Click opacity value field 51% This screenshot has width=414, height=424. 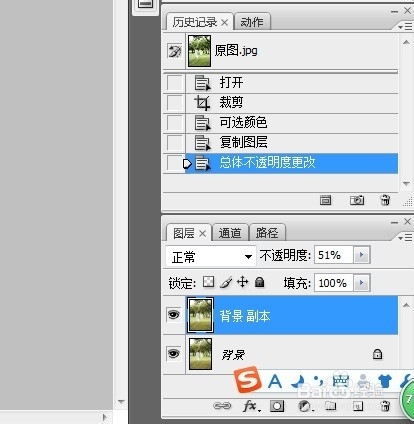tap(333, 255)
